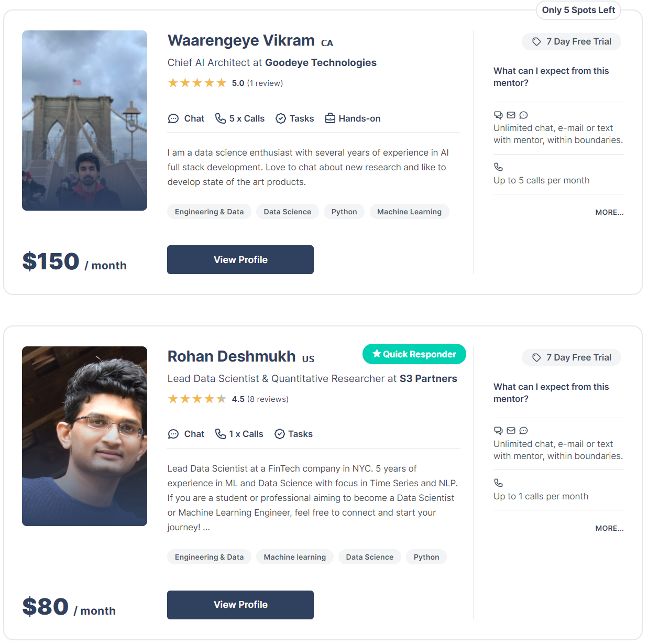Click the star icon in Quick Responder badge
Image resolution: width=670 pixels, height=644 pixels.
pos(376,354)
